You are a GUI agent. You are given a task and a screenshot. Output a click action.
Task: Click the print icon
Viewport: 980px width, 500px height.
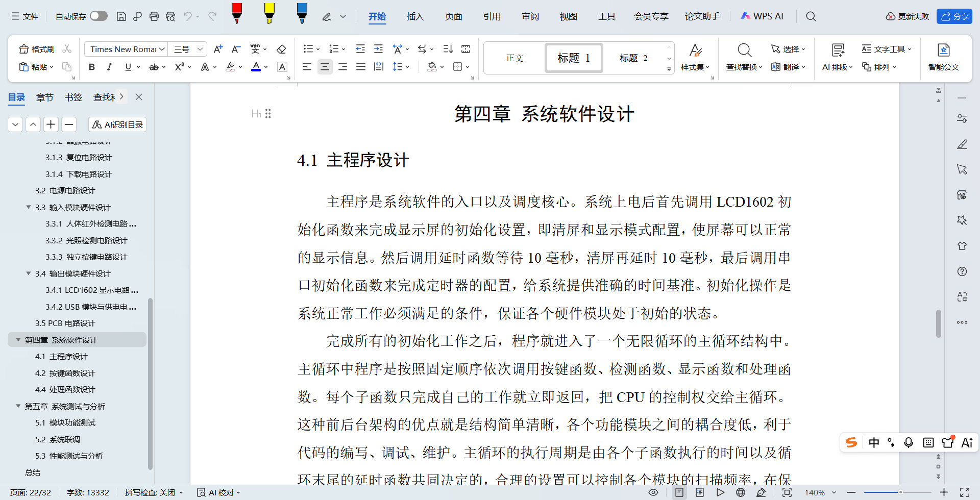coord(154,16)
